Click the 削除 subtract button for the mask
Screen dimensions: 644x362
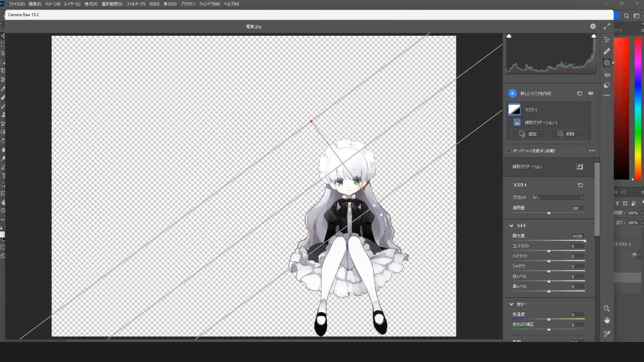569,134
